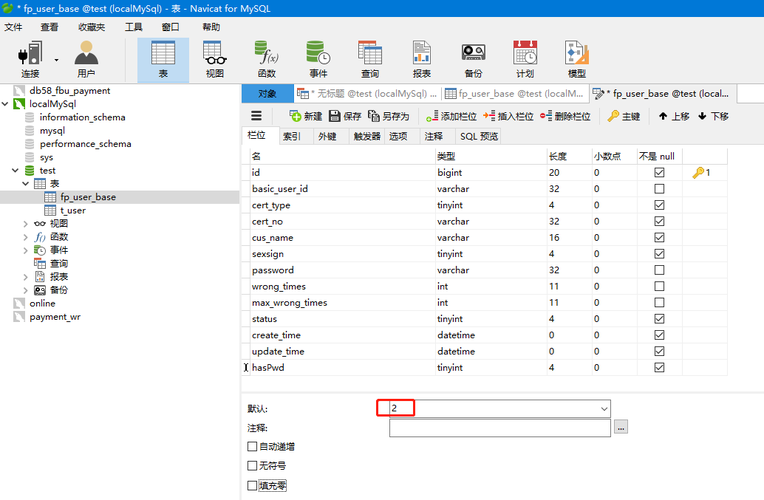The image size is (764, 500).
Task: Toggle not-null checkbox for basic_user_id
Action: [659, 189]
